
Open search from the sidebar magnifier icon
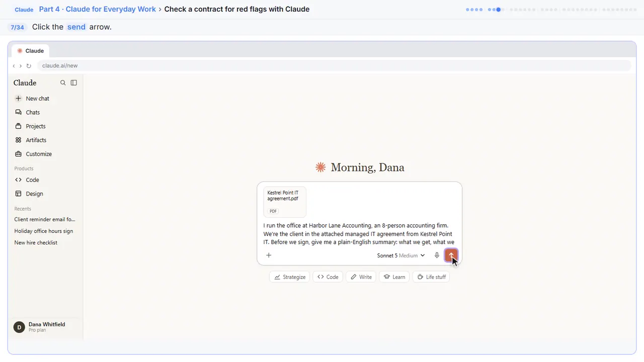coord(63,83)
